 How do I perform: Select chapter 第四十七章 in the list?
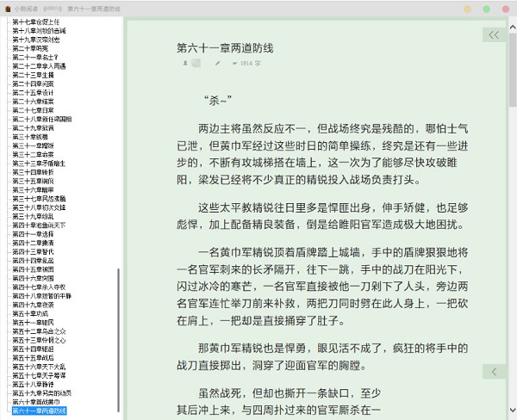39,287
